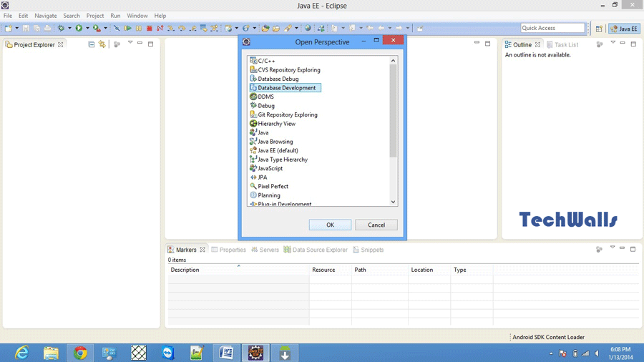Switch to the Servers tab
The image size is (644, 362).
[265, 250]
